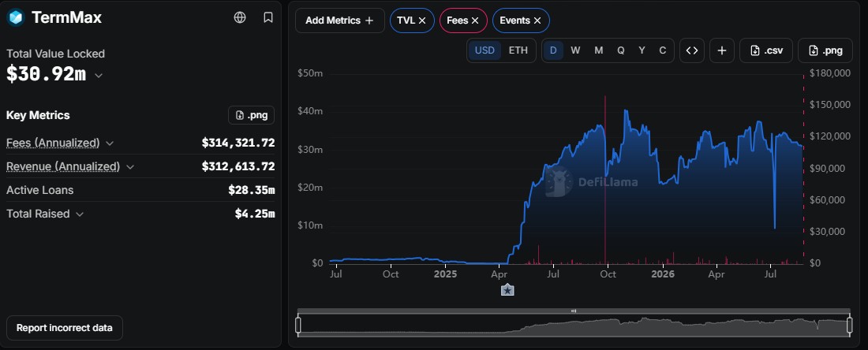Download the chart as .png
868x350 pixels.
(825, 50)
